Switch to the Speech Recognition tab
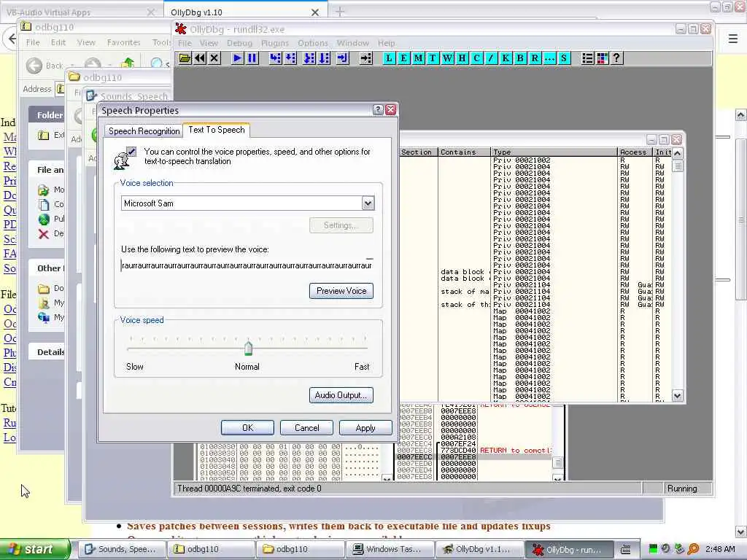747x560 pixels. (x=144, y=131)
